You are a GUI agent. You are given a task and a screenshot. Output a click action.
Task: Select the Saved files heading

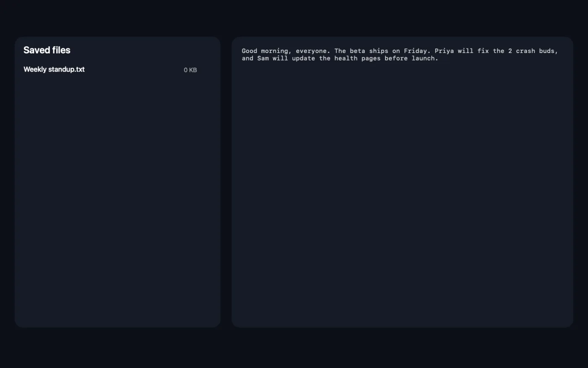tap(47, 50)
